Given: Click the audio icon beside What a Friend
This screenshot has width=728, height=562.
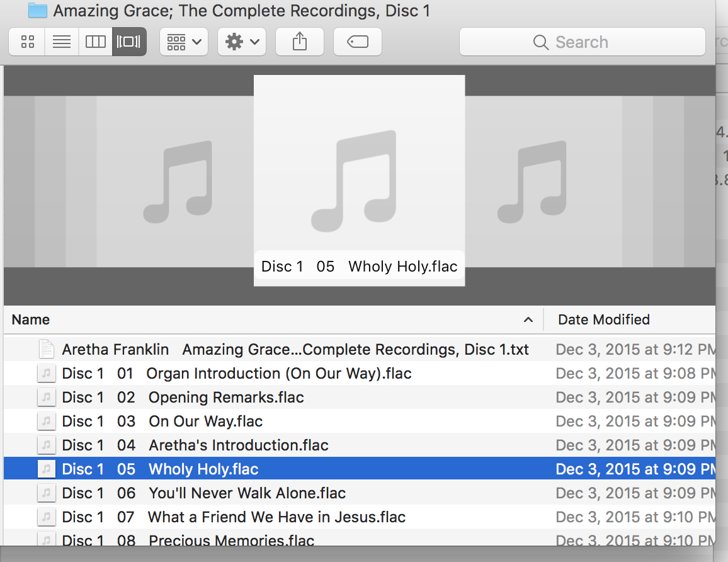Looking at the screenshot, I should click(x=47, y=517).
